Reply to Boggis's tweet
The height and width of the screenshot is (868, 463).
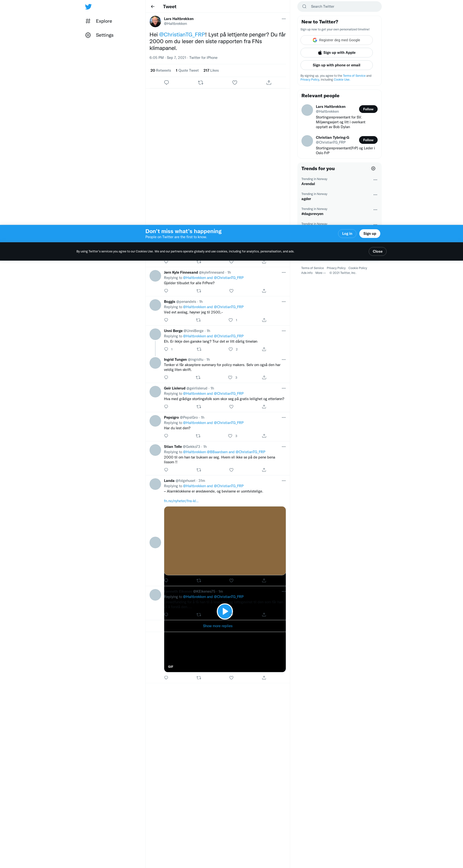point(166,320)
